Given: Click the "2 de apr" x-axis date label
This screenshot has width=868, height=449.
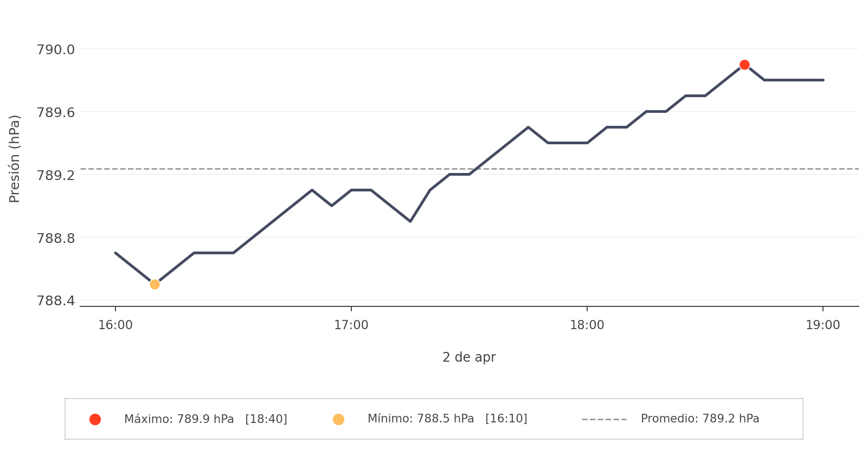Looking at the screenshot, I should point(469,357).
